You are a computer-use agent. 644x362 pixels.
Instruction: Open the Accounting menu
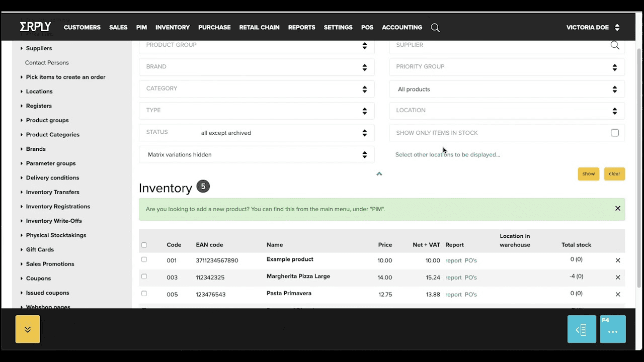402,28
